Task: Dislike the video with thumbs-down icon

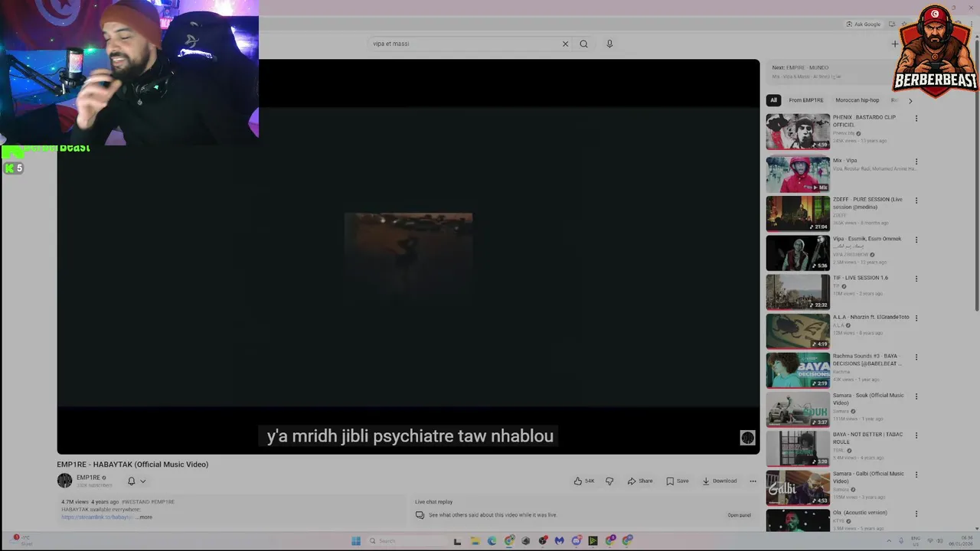Action: (x=609, y=481)
